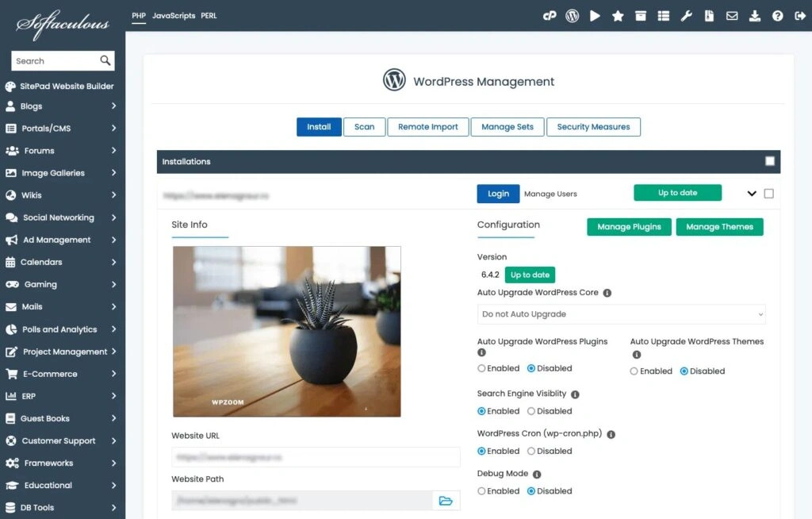Open the Security Measures tab
The width and height of the screenshot is (812, 519).
pyautogui.click(x=593, y=127)
